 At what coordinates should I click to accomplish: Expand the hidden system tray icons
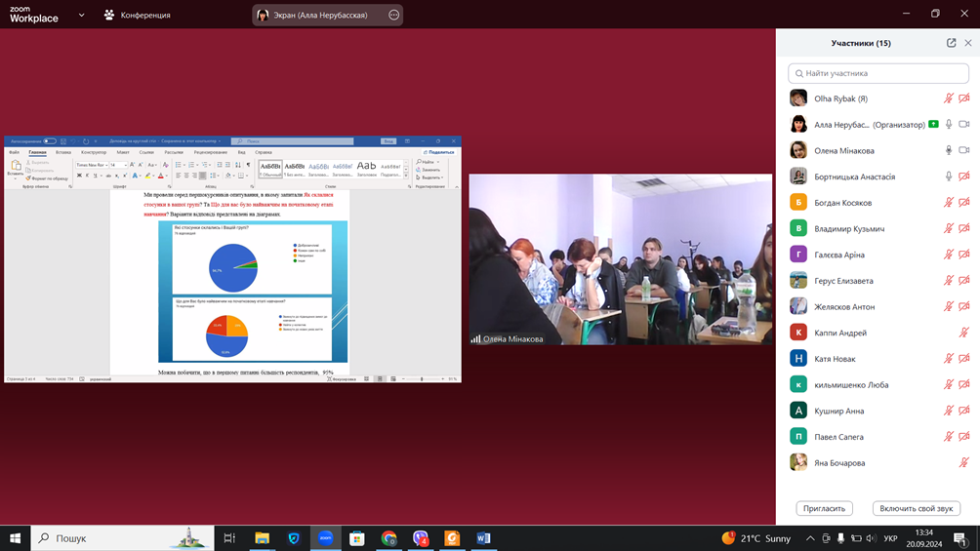(x=809, y=538)
